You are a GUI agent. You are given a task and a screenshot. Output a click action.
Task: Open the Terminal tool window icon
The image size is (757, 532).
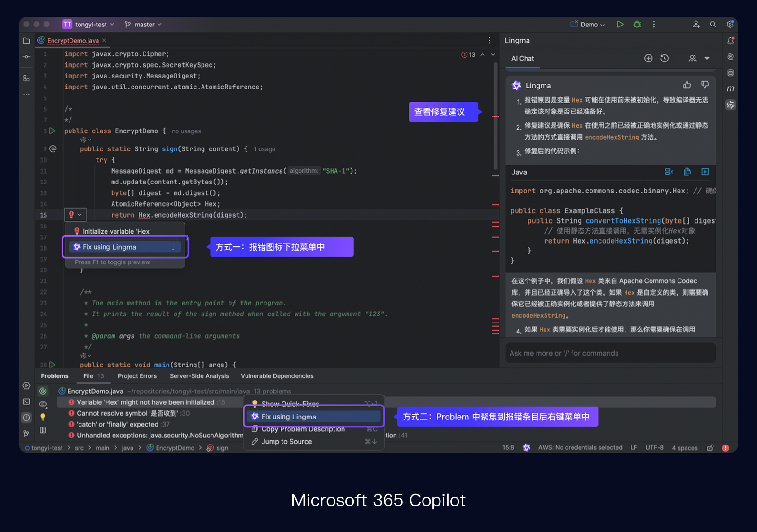[26, 401]
